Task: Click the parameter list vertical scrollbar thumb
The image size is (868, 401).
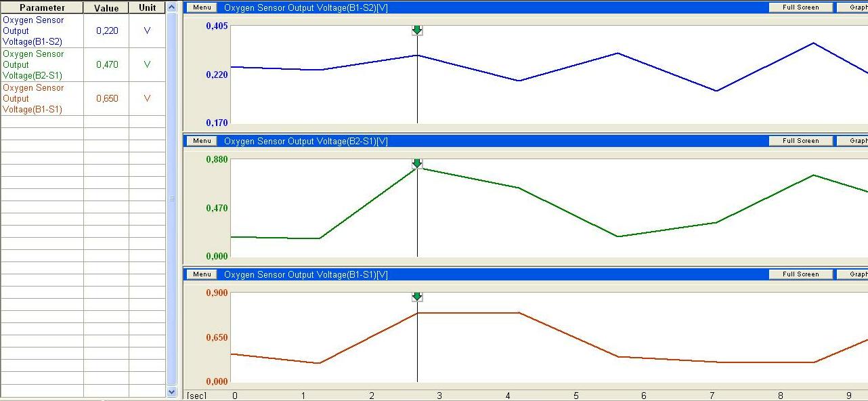Action: point(171,198)
